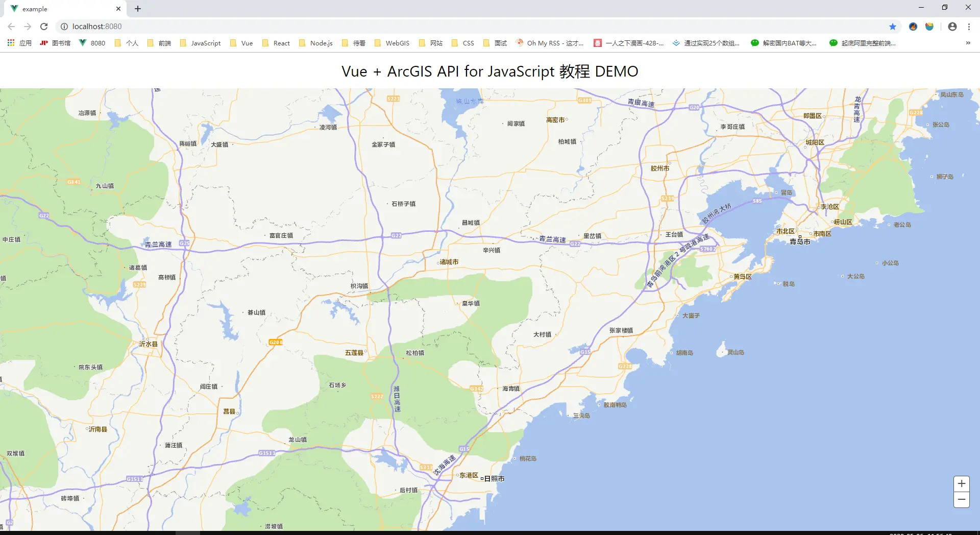Select the example tab

click(65, 9)
